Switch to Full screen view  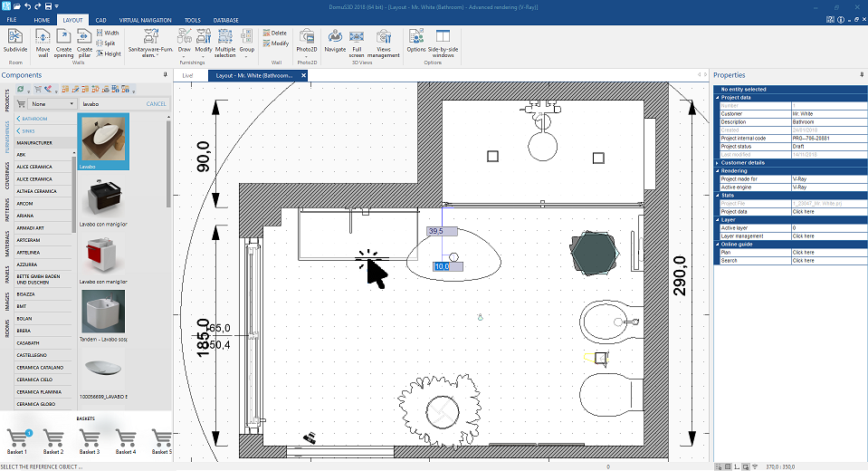click(357, 43)
